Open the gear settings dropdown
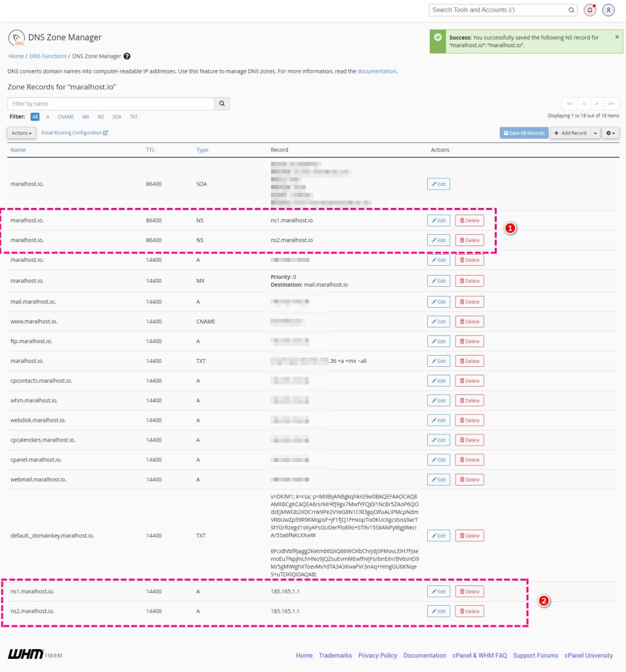The height and width of the screenshot is (672, 626). pos(611,133)
